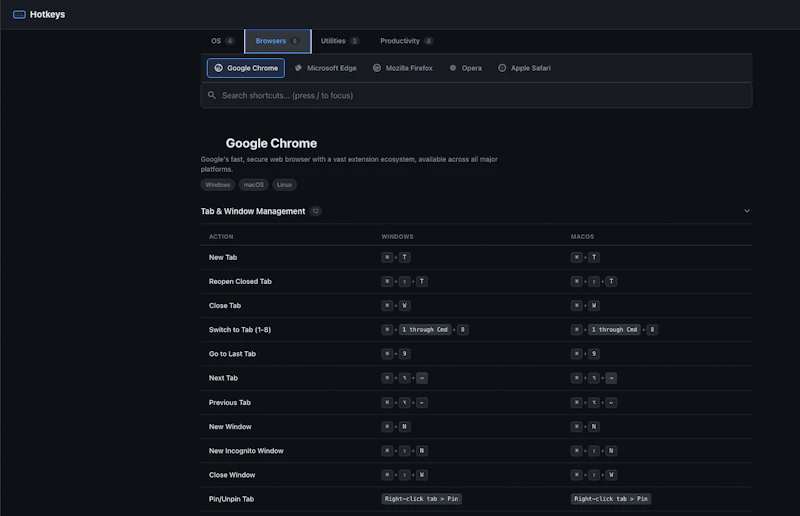The height and width of the screenshot is (516, 800).
Task: Click the count badge on the Browsers tab
Action: coord(294,41)
